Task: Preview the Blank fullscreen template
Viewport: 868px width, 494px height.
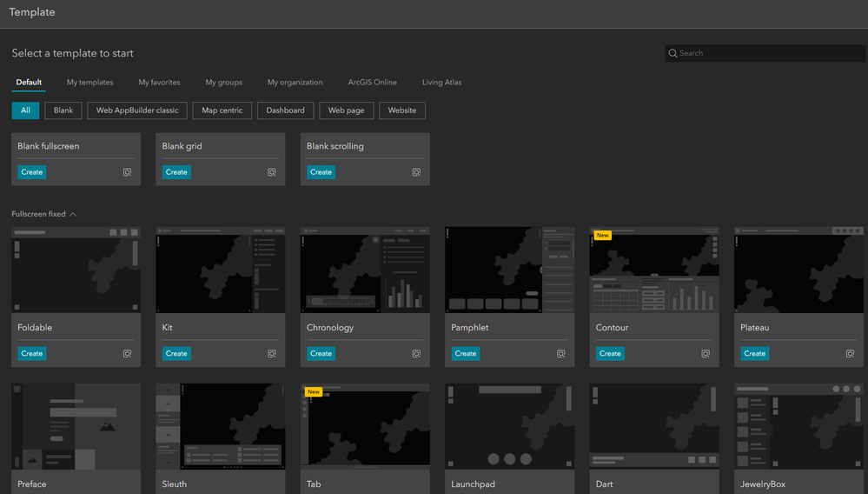Action: point(128,172)
